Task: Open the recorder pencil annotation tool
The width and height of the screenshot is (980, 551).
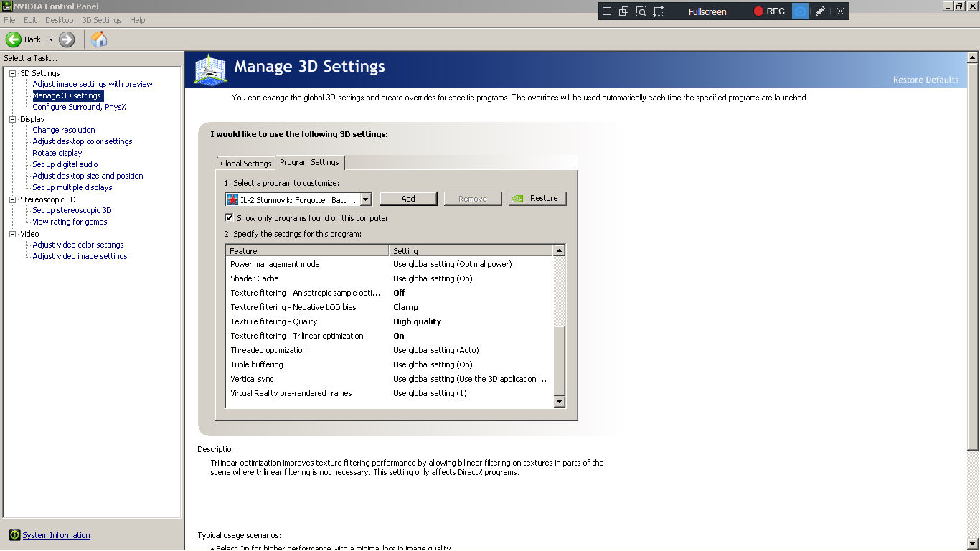Action: click(820, 11)
